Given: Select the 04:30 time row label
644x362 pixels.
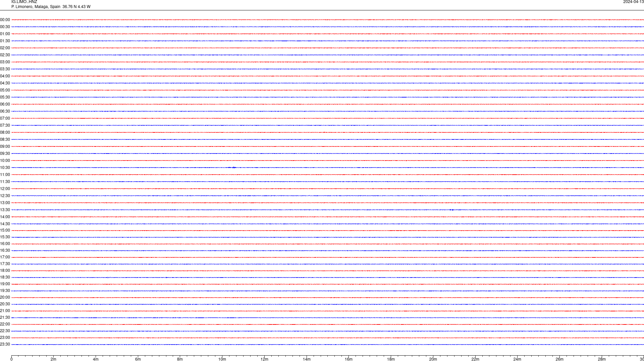Looking at the screenshot, I should [5, 83].
